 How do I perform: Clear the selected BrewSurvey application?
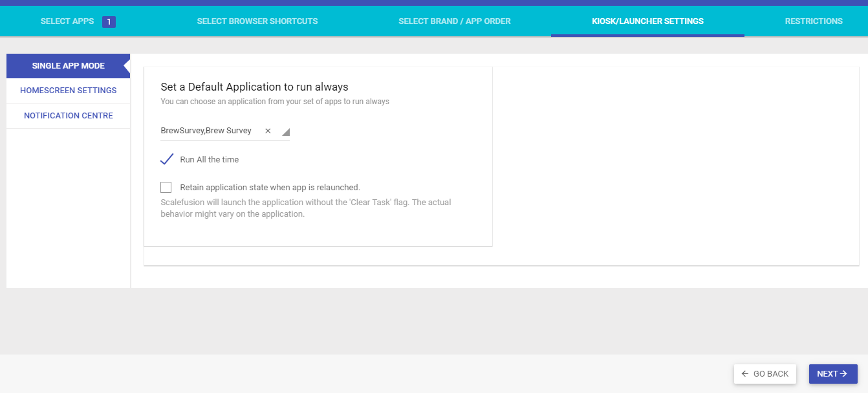point(268,131)
